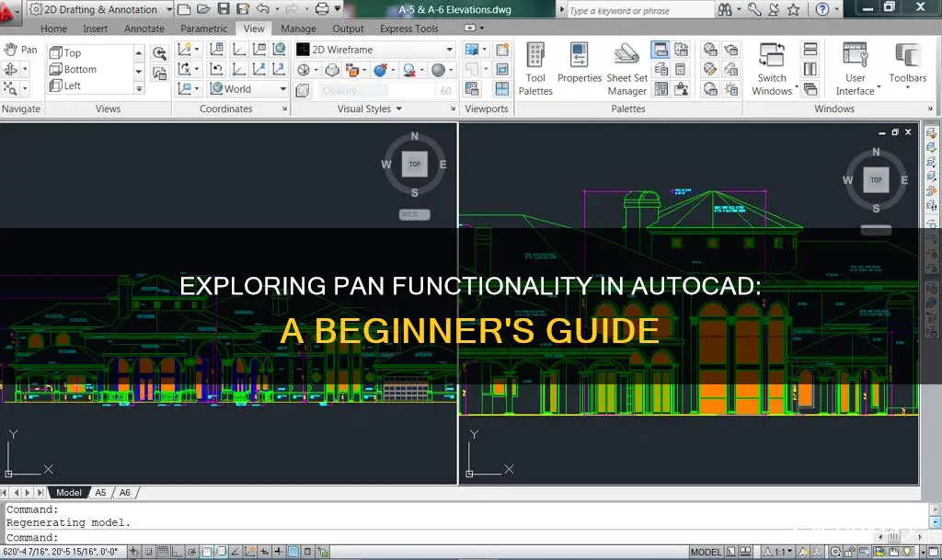Open a file with the Open icon
The height and width of the screenshot is (560, 942).
point(203,9)
